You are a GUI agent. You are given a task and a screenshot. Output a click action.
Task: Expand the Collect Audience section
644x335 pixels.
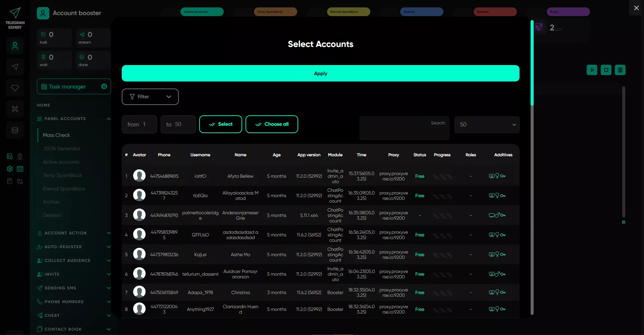(108, 261)
